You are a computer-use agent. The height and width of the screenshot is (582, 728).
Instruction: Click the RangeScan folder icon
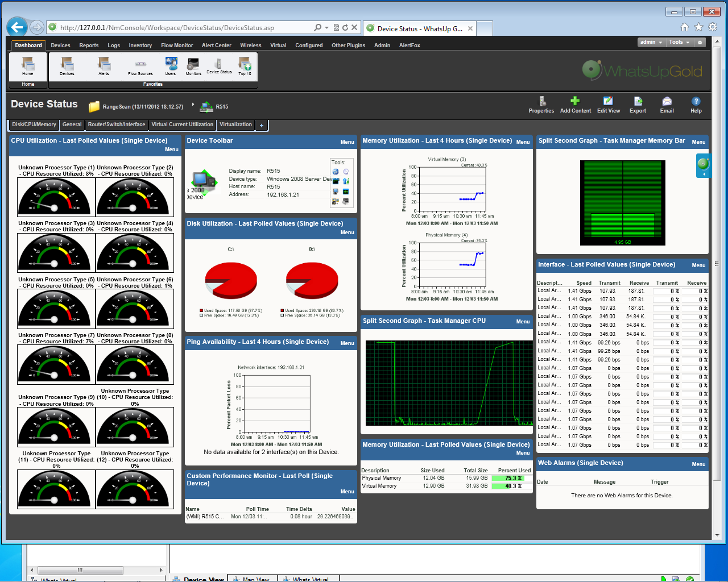point(94,106)
